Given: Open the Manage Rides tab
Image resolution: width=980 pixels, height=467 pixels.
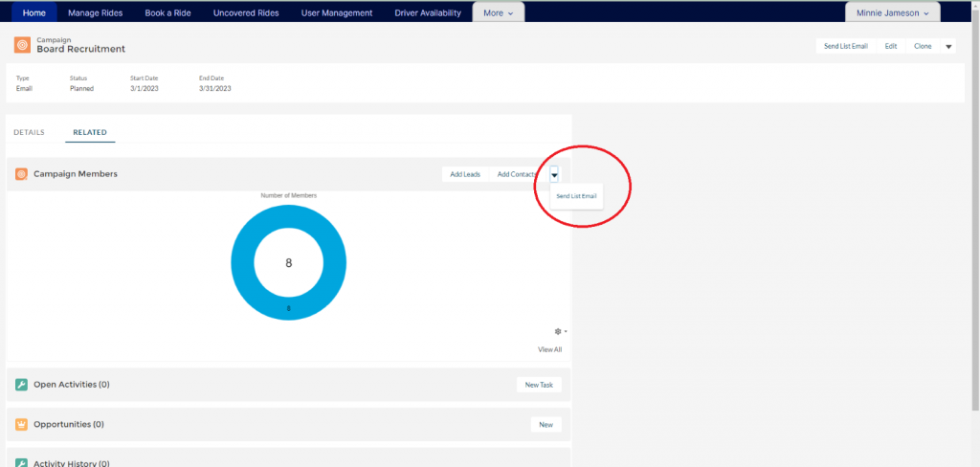Looking at the screenshot, I should (x=95, y=13).
